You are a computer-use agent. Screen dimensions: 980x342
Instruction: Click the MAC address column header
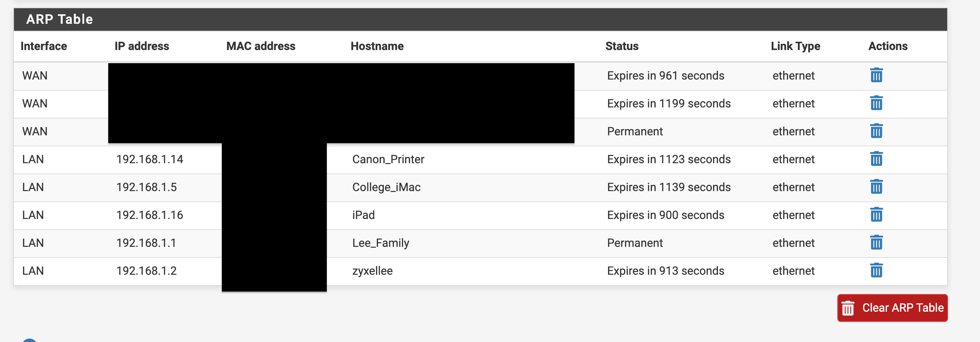point(261,46)
